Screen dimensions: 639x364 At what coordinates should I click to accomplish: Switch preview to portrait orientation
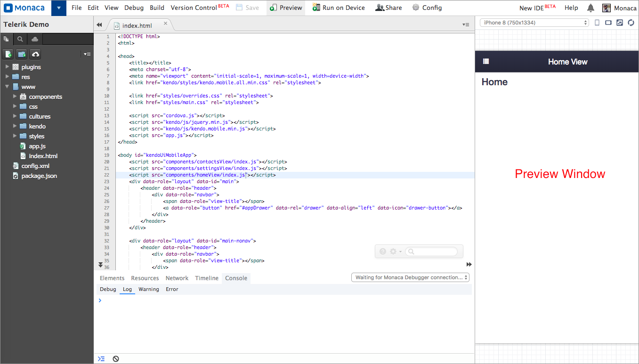pyautogui.click(x=597, y=23)
